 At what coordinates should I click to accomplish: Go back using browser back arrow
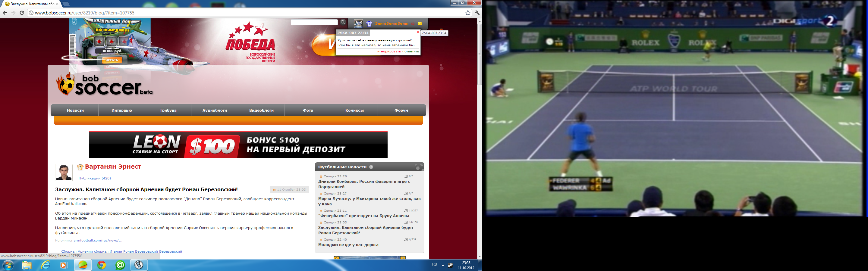click(5, 13)
